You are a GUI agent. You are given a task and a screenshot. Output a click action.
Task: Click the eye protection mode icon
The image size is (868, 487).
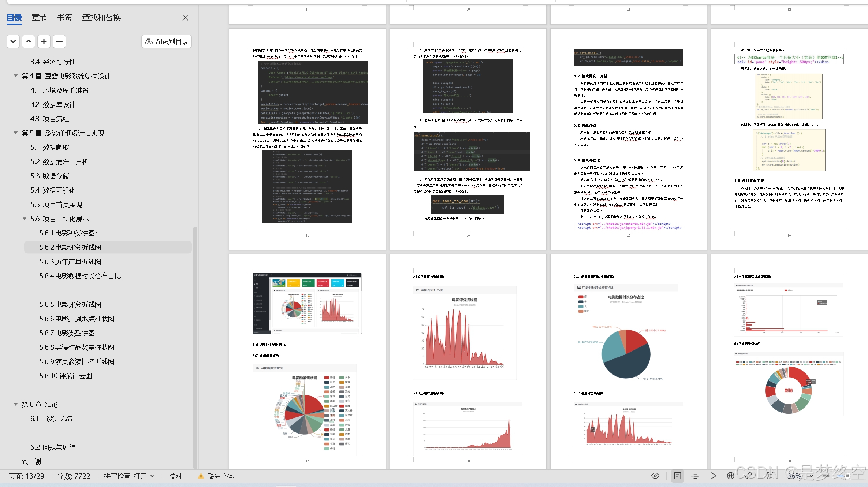[655, 476]
